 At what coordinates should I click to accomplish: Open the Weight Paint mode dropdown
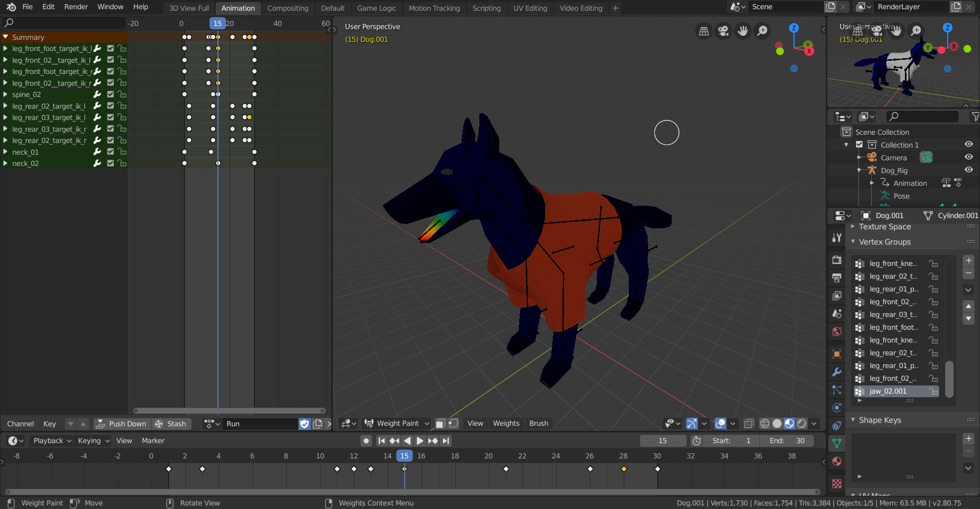pos(398,423)
